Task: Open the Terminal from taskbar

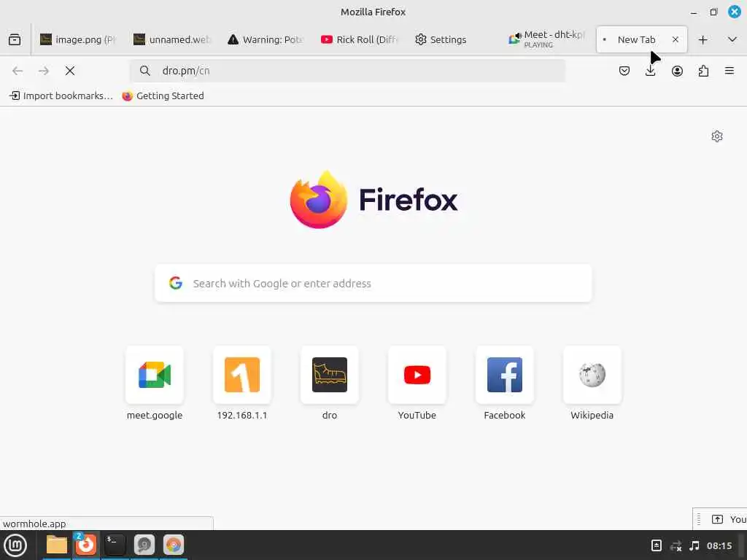Action: [115, 545]
